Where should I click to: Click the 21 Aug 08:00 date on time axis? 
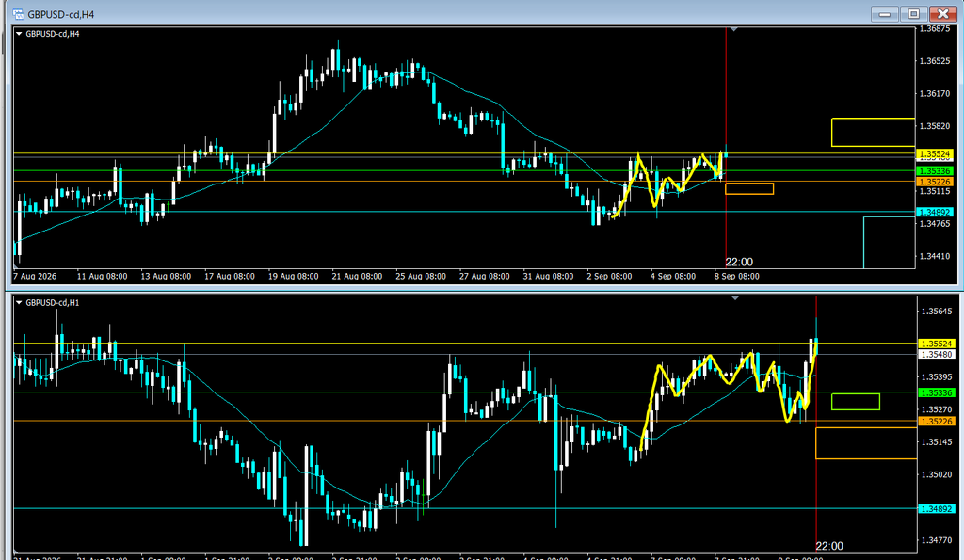(357, 276)
